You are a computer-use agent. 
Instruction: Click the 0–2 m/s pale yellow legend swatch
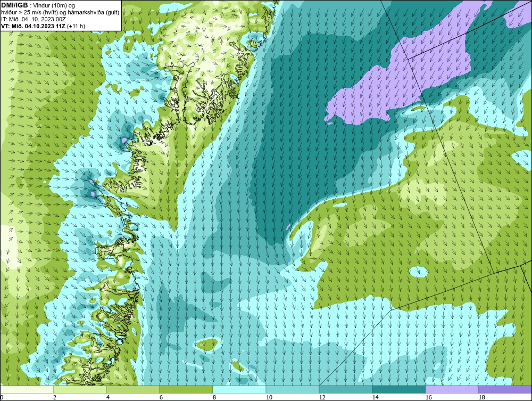pyautogui.click(x=27, y=389)
